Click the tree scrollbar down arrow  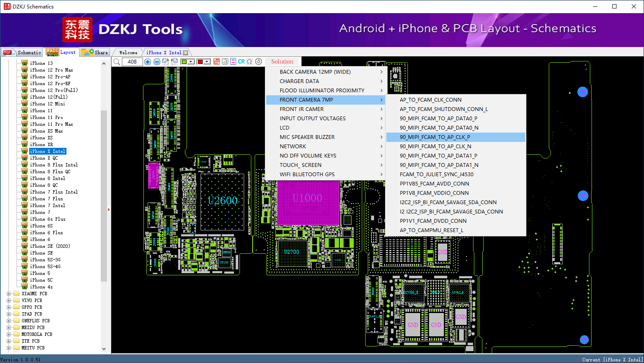[x=104, y=349]
